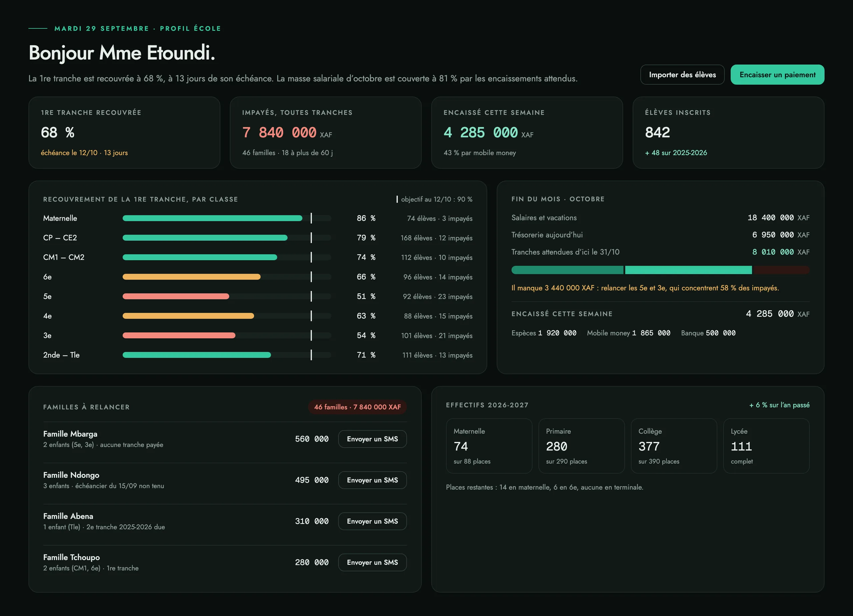Open Encaisser un paiement

tap(777, 74)
